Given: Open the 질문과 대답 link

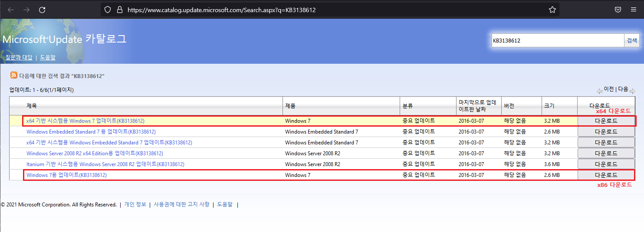Looking at the screenshot, I should [x=19, y=57].
